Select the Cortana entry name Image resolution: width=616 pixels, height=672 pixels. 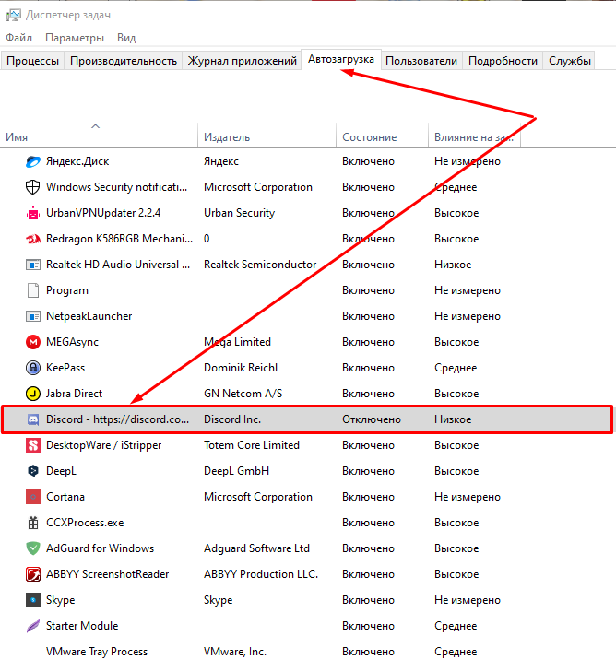(x=65, y=497)
